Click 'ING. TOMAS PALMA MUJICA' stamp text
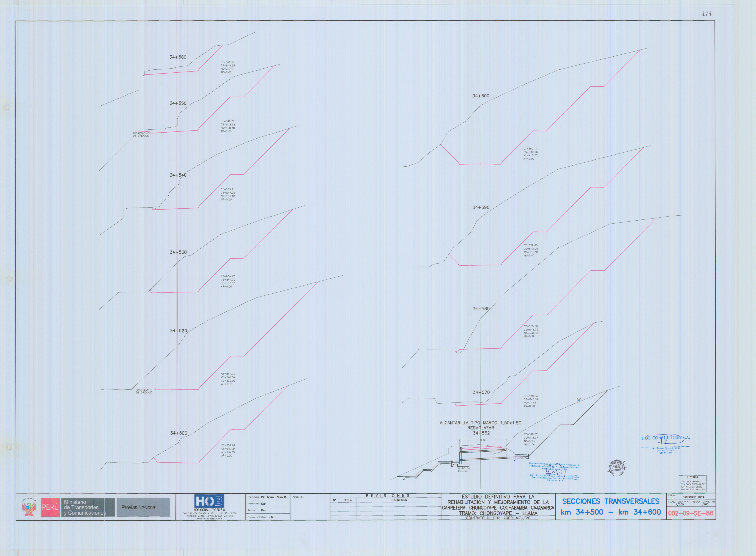Viewport: 756px width, 556px height. click(x=665, y=448)
